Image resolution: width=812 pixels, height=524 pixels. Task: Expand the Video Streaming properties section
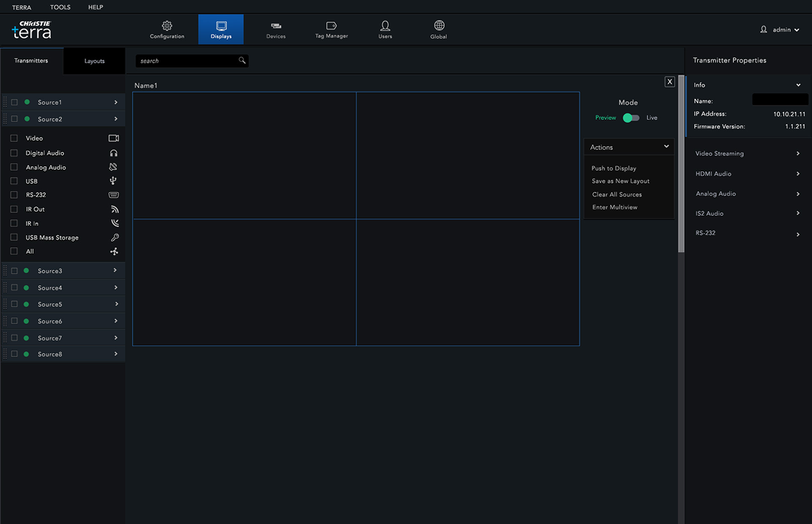coord(746,153)
